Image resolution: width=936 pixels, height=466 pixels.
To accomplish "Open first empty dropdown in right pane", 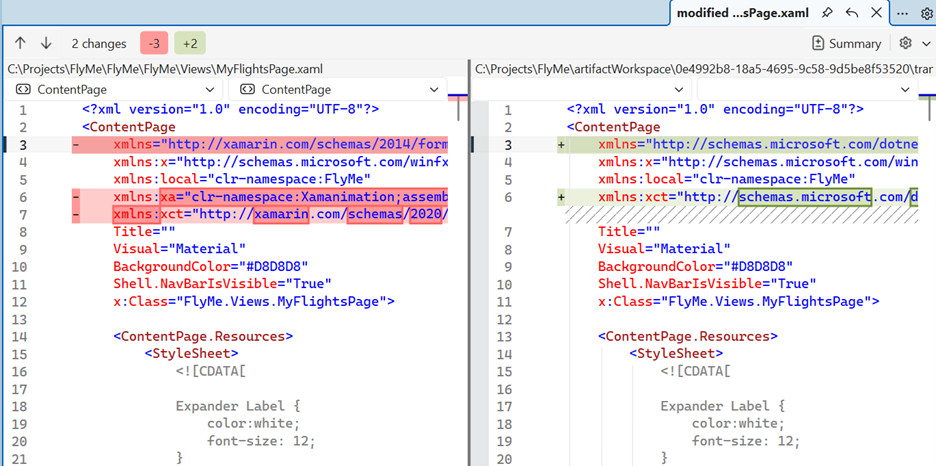I will tap(583, 90).
